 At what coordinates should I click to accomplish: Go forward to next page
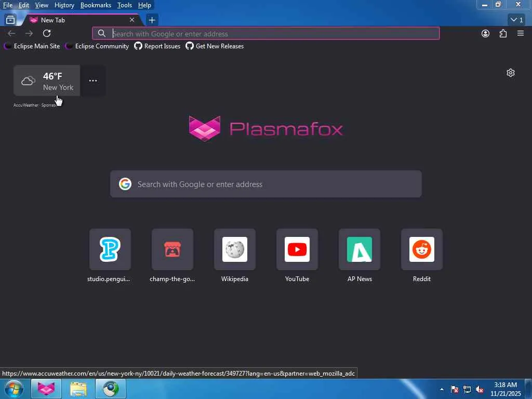point(29,33)
